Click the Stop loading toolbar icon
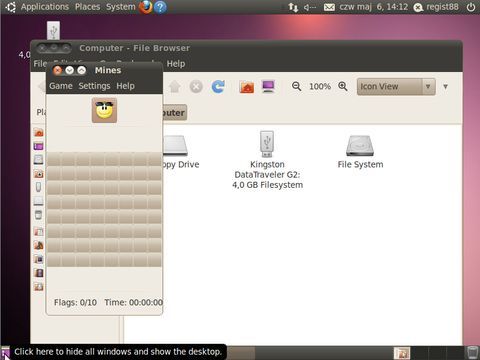 pos(196,87)
